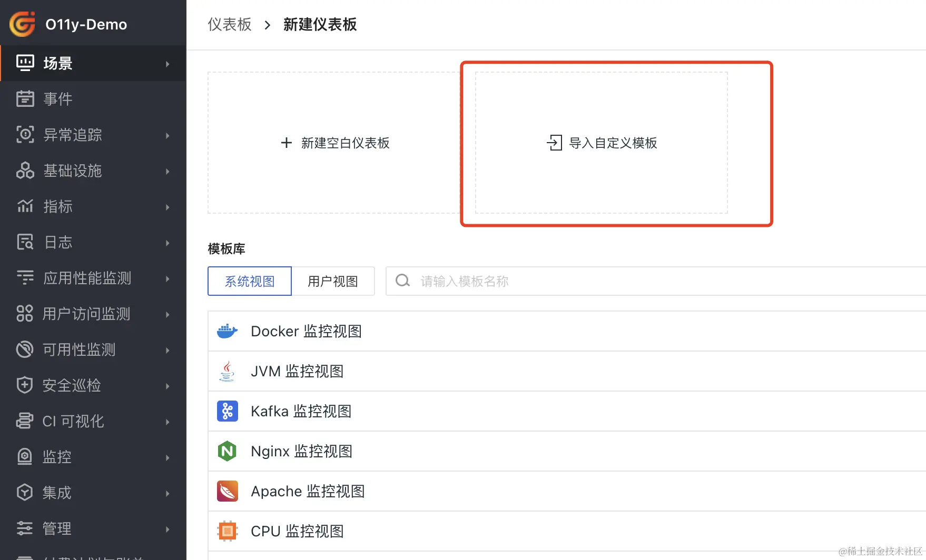Click the 新建仪表板 breadcrumb title

320,24
